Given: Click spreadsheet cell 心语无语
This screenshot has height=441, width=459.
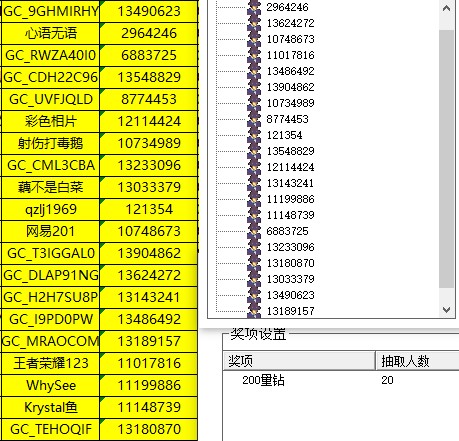Looking at the screenshot, I should tap(50, 33).
